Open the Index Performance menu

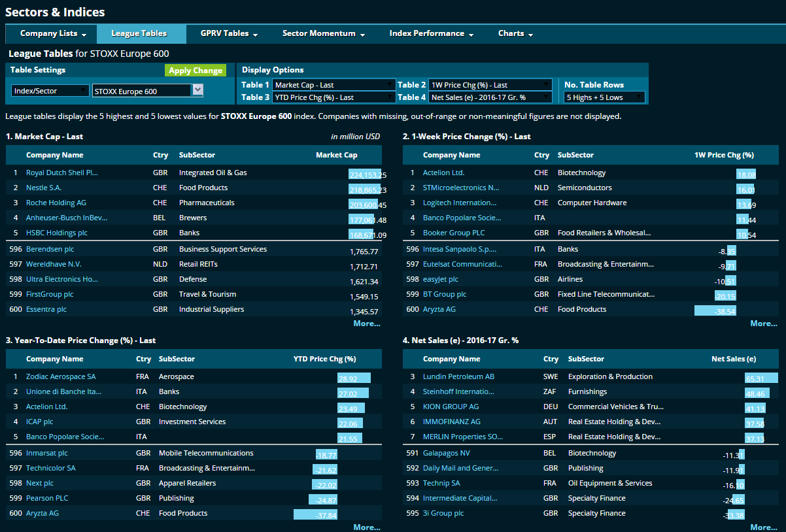click(431, 33)
